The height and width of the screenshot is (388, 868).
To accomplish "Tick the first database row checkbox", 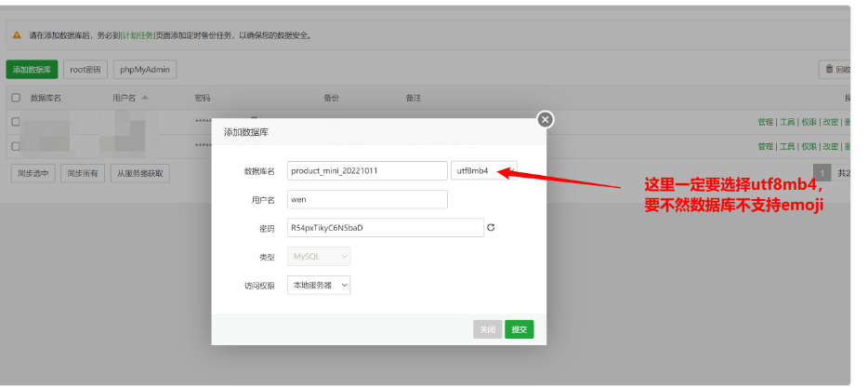I will 16,122.
